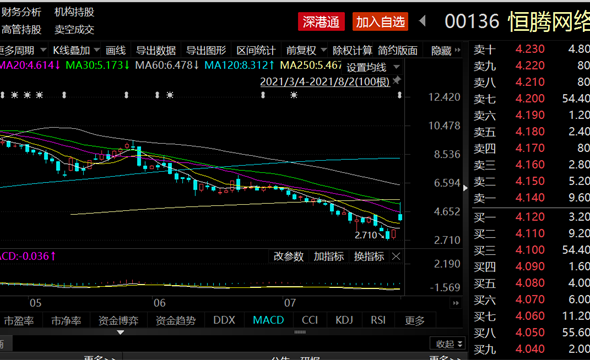Click the 2.710 low price label on chart
The height and width of the screenshot is (360, 590).
tap(366, 235)
